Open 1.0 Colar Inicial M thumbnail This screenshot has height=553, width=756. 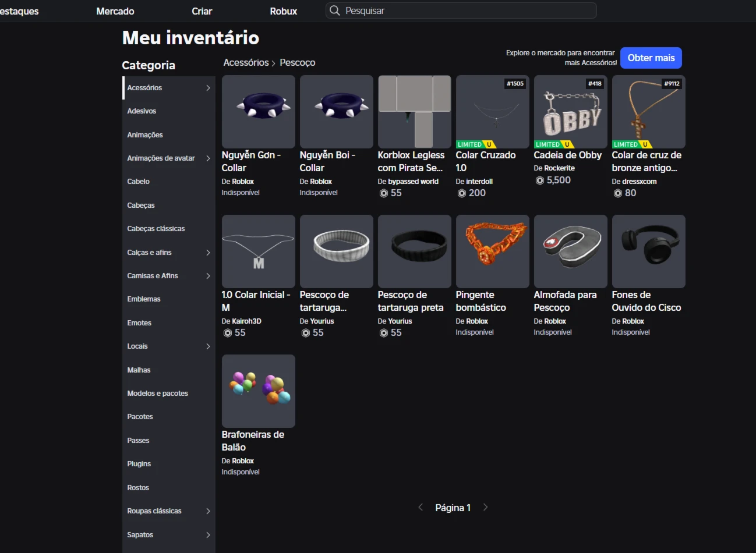click(x=259, y=251)
